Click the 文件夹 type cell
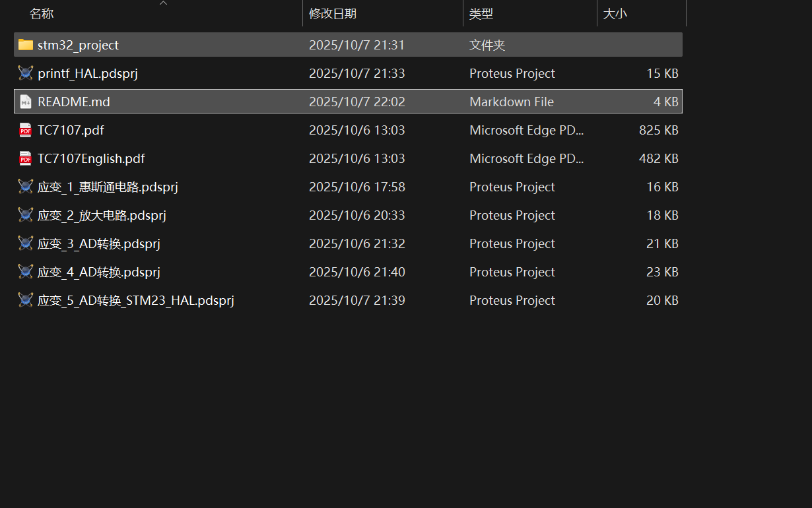 click(x=487, y=45)
